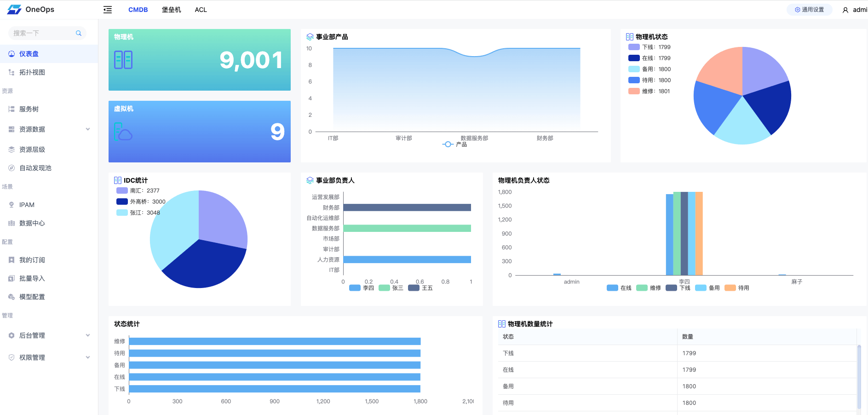
Task: Open the ACL top tab
Action: click(x=201, y=10)
